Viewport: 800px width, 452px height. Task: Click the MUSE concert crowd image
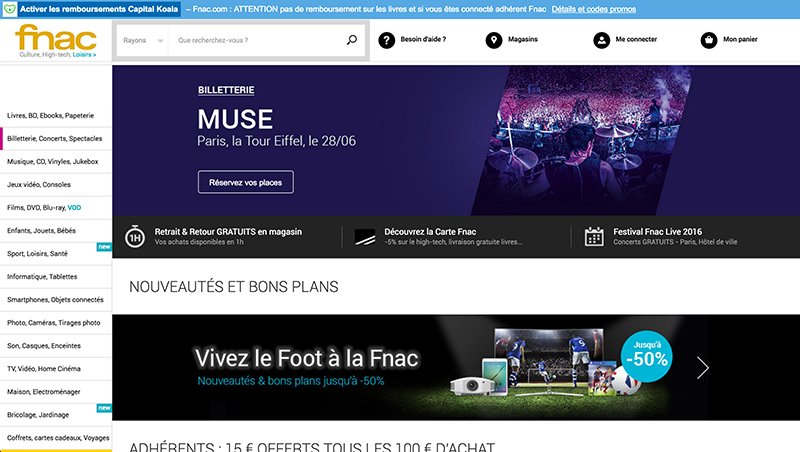pyautogui.click(x=582, y=140)
